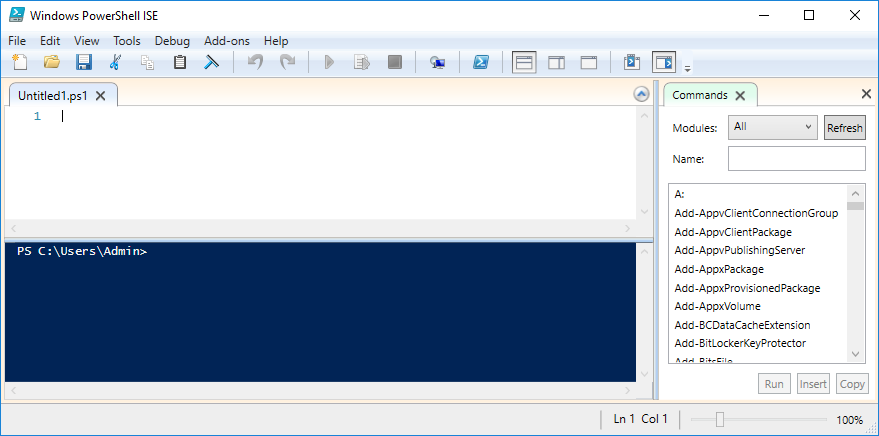
Task: Close the Untitled1.ps1 tab
Action: coord(100,96)
